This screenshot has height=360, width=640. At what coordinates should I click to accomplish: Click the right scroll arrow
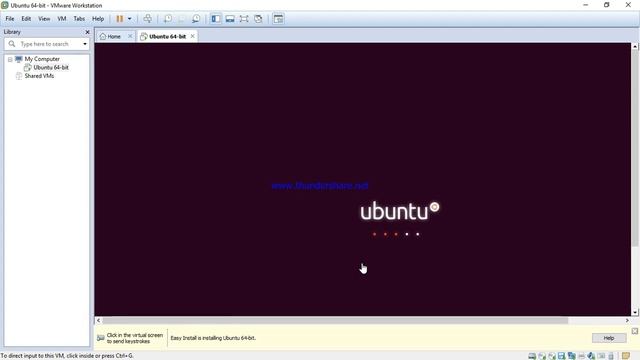[627, 320]
